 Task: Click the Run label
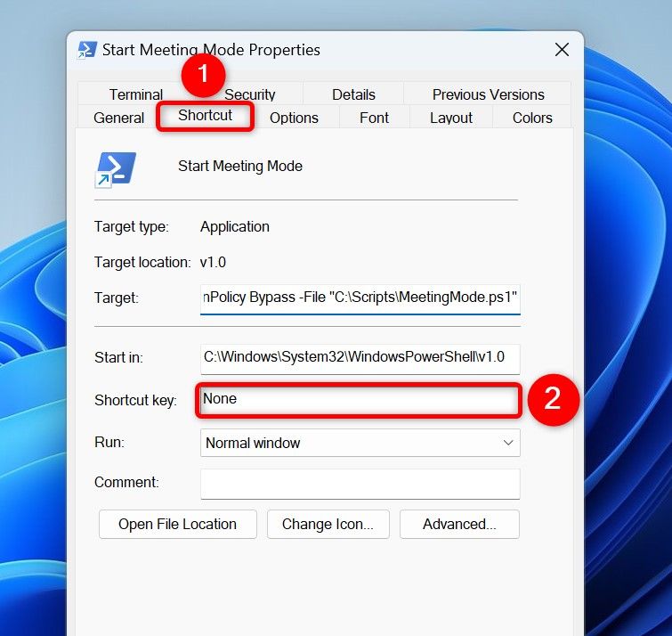click(109, 442)
